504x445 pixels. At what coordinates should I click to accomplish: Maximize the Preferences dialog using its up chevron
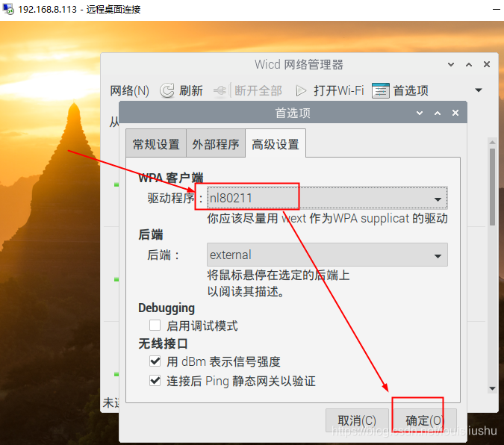[x=438, y=113]
